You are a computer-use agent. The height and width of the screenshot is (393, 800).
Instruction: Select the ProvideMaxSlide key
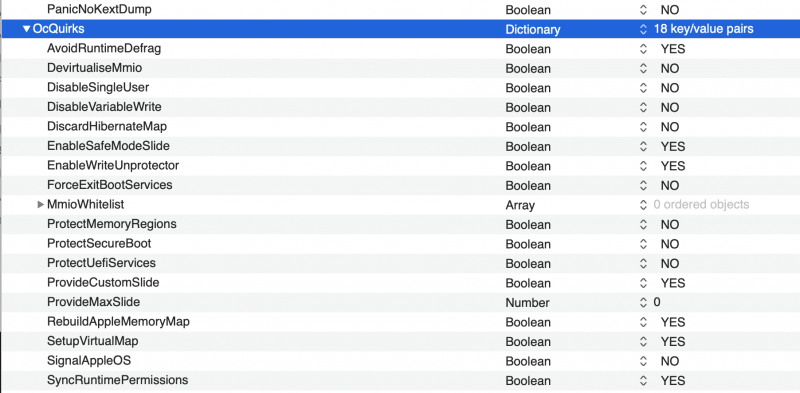pyautogui.click(x=93, y=302)
